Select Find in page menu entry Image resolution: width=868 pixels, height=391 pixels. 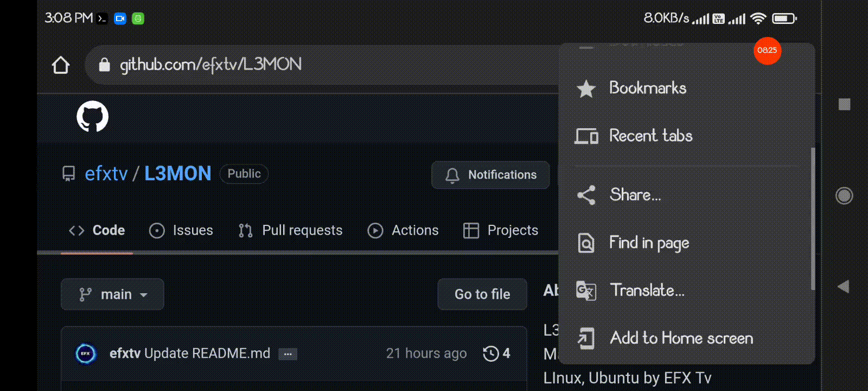(x=686, y=243)
